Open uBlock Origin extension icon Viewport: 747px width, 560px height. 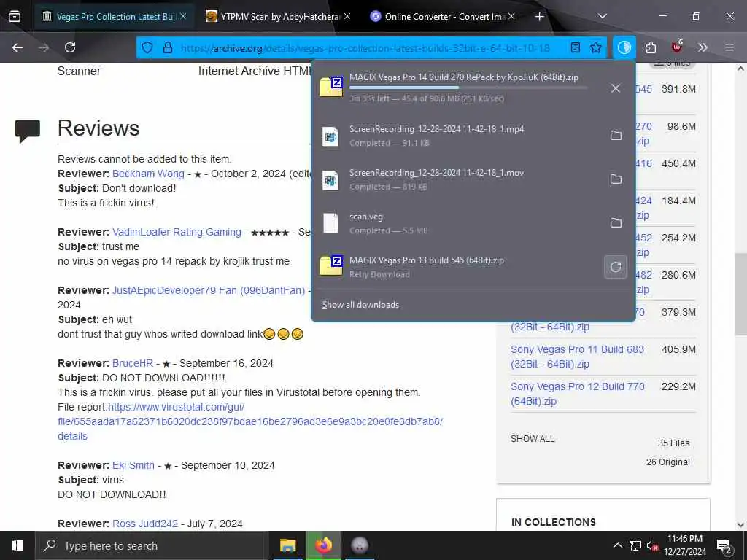(x=677, y=47)
